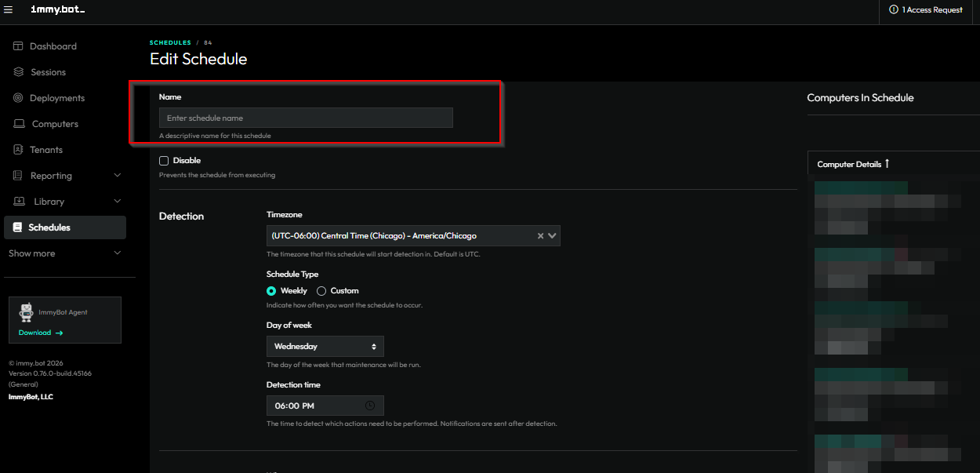Click the Tenants icon in sidebar
The width and height of the screenshot is (980, 473).
pyautogui.click(x=18, y=150)
